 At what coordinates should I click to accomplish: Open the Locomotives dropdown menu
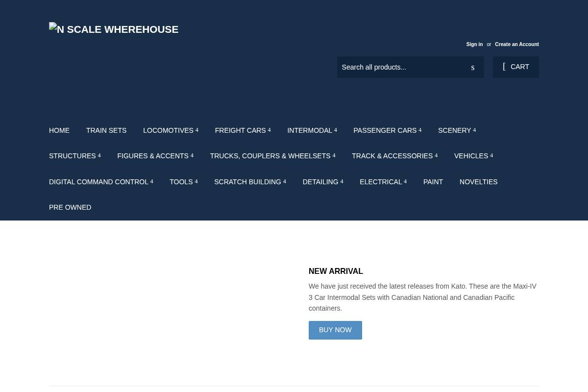[168, 130]
